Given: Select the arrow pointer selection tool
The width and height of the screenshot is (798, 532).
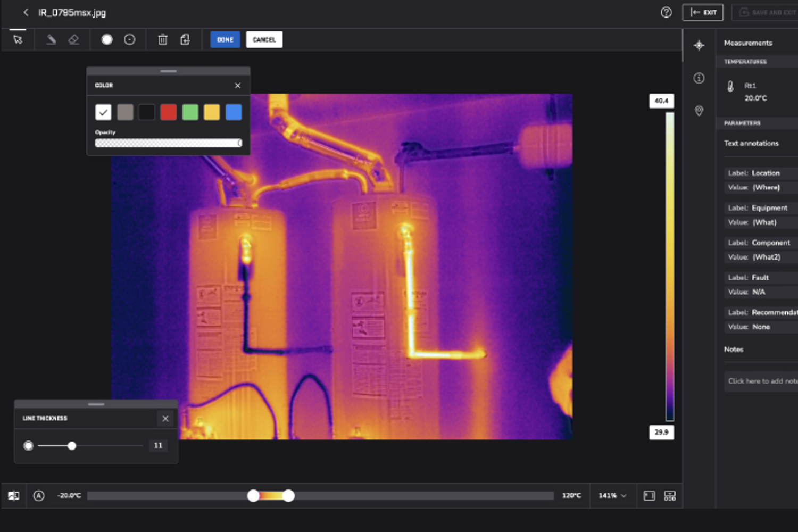Looking at the screenshot, I should pyautogui.click(x=18, y=40).
